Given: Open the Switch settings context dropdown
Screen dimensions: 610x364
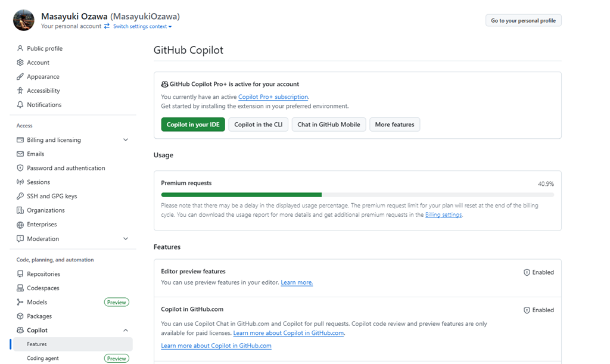Looking at the screenshot, I should pos(142,26).
